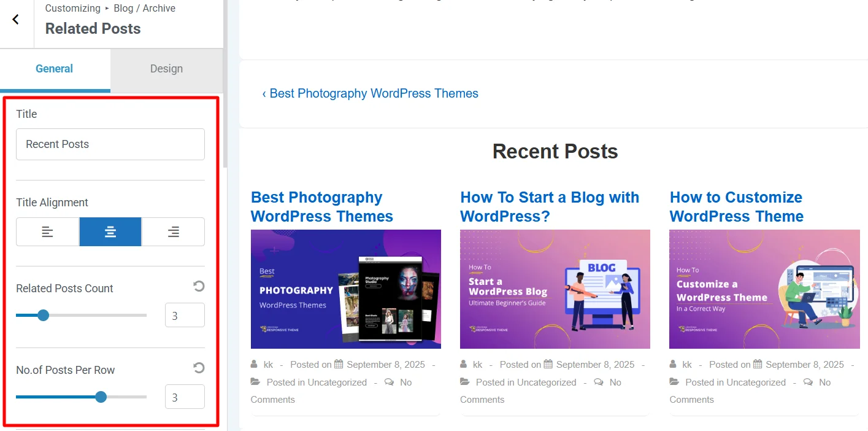The image size is (868, 431).
Task: Click the Recent Posts section heading
Action: 555,152
